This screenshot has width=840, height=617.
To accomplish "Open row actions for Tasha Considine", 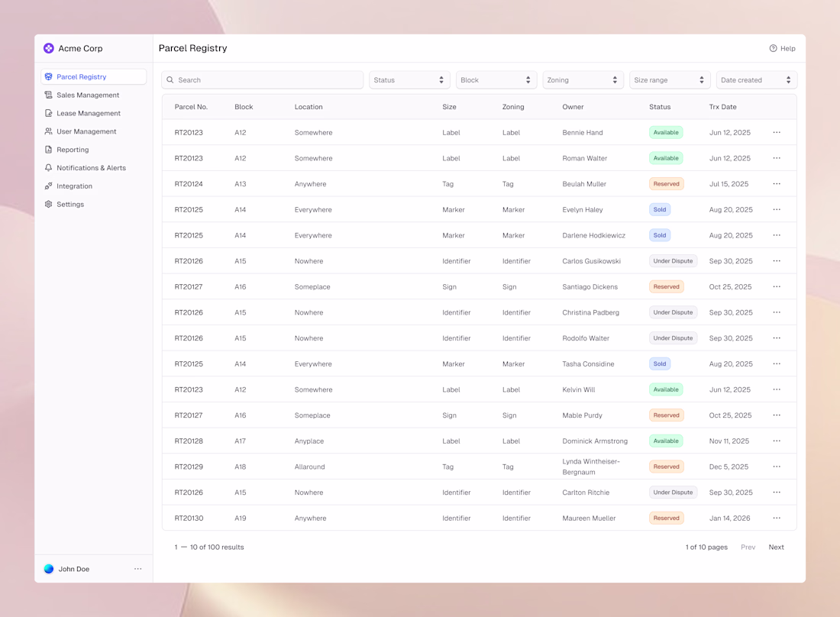I will pyautogui.click(x=777, y=363).
